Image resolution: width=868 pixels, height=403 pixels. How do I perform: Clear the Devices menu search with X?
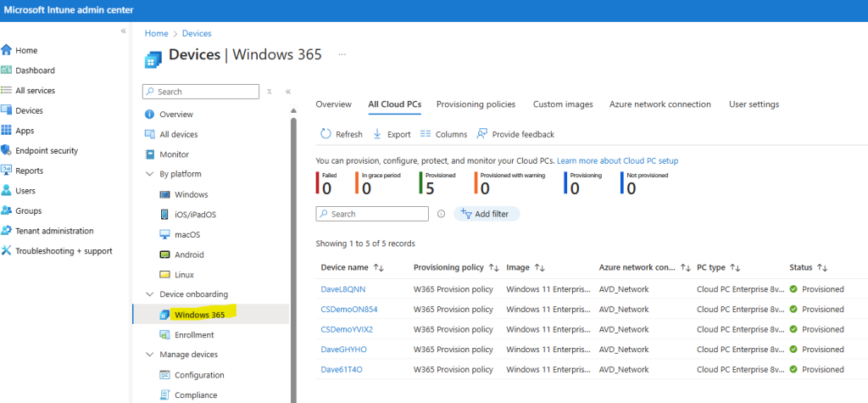(269, 92)
